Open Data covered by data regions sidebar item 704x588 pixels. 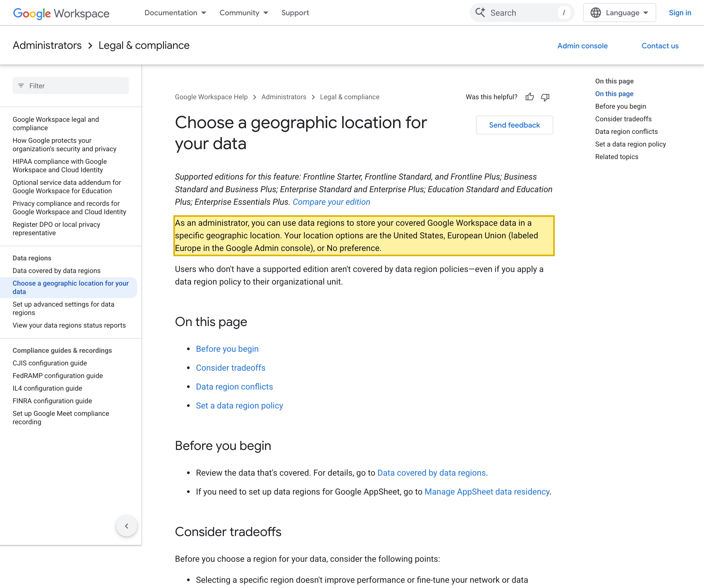[57, 271]
